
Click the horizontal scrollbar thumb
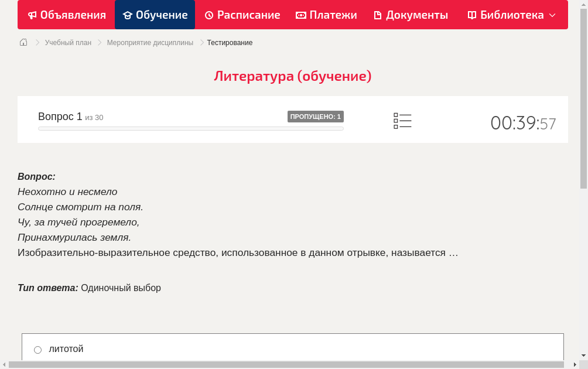(286, 364)
